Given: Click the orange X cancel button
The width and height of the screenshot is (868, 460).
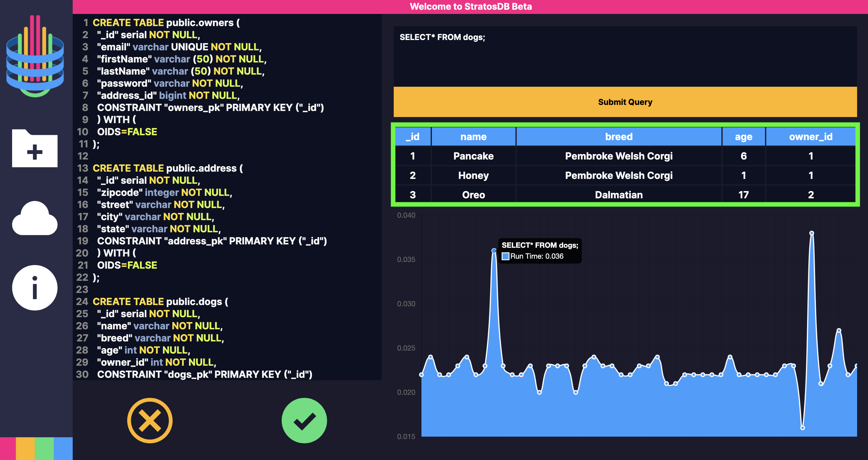Looking at the screenshot, I should pos(150,420).
